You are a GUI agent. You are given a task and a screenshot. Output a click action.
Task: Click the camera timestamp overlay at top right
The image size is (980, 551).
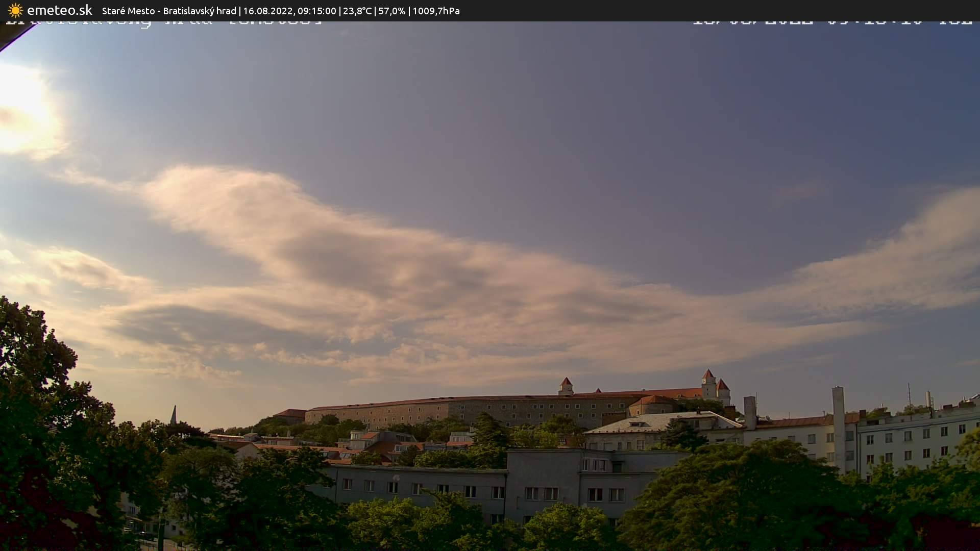832,22
